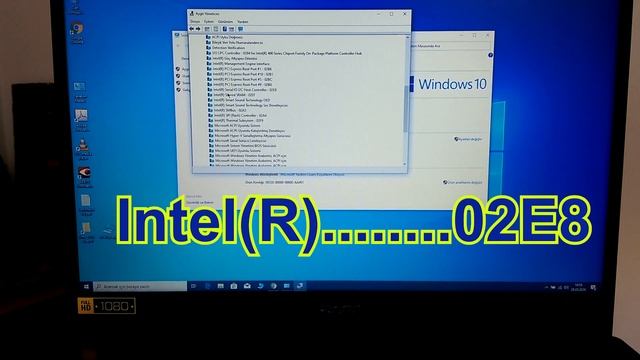Close the Device Manager window
This screenshot has width=640, height=360.
404,14
